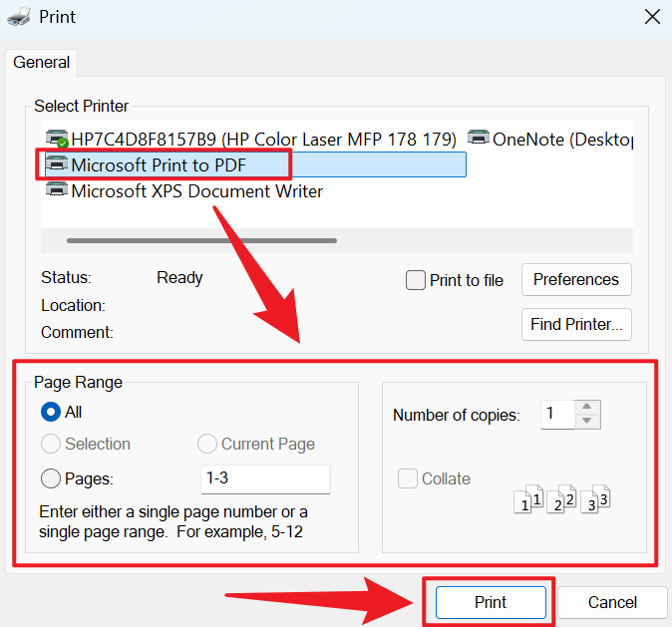Decrease number of copies with the down arrow
Viewport: 672px width, 627px height.
click(587, 422)
